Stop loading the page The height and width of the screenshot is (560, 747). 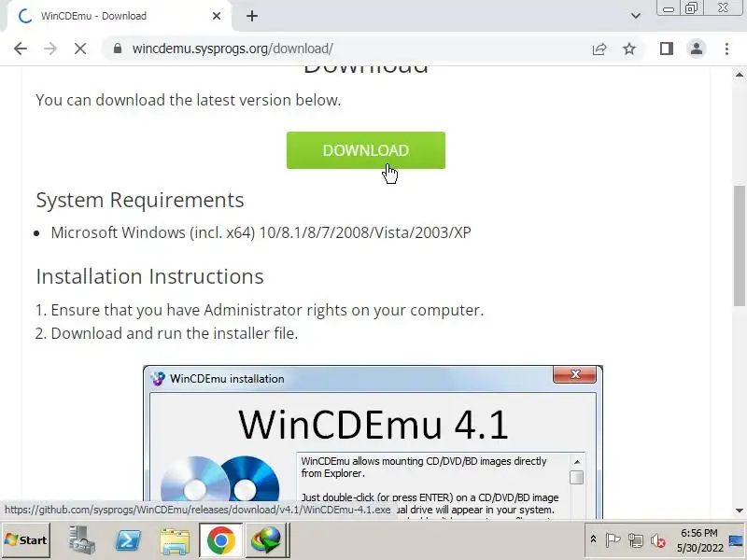click(80, 49)
